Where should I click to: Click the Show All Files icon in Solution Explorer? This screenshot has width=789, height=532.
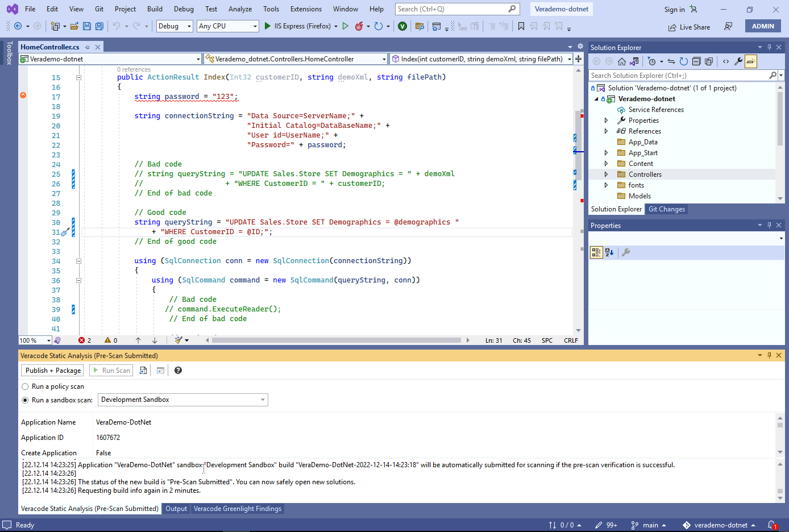click(709, 61)
